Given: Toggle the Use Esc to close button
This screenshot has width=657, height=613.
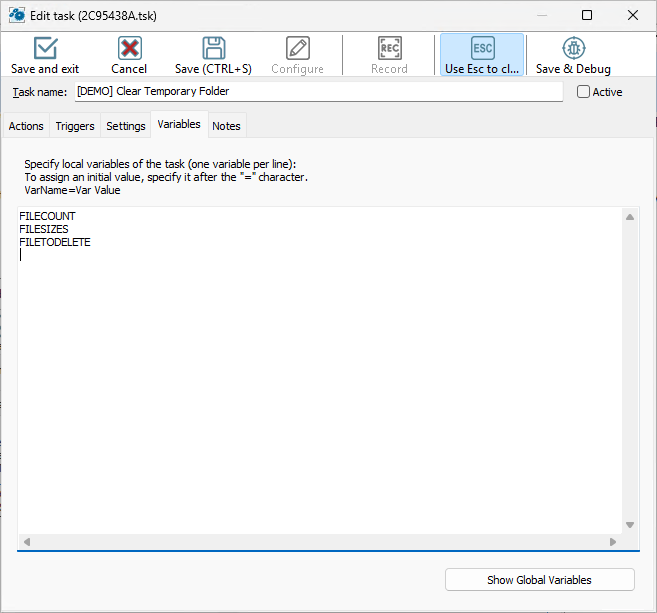Looking at the screenshot, I should (x=482, y=55).
